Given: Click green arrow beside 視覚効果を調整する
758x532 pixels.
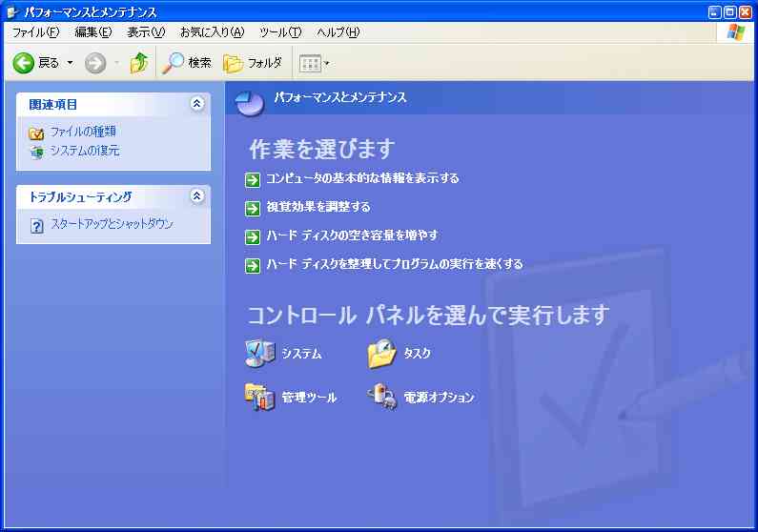Looking at the screenshot, I should point(253,209).
